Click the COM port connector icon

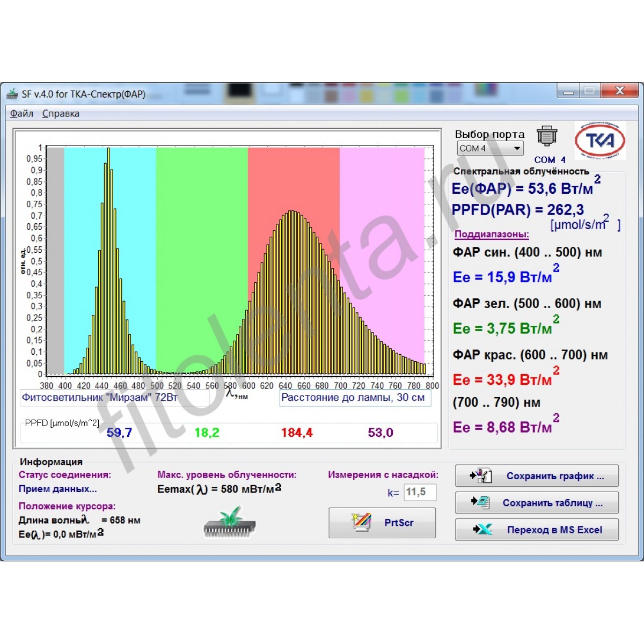pyautogui.click(x=546, y=137)
